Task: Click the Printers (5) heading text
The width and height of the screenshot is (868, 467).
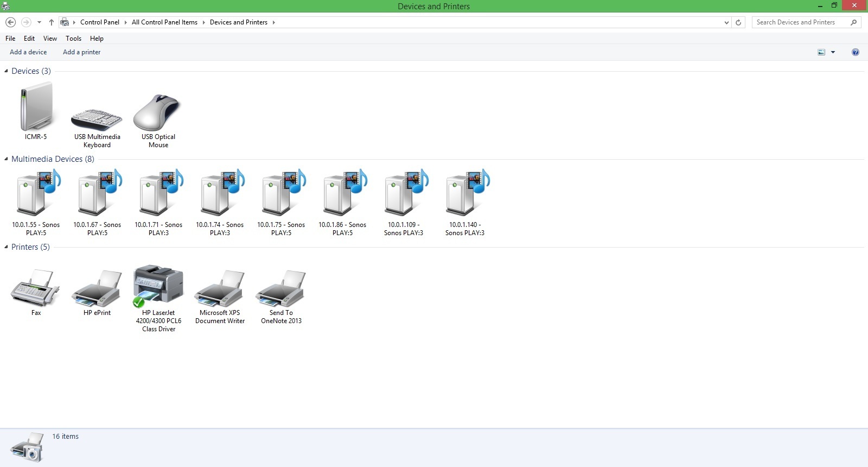Action: click(x=30, y=247)
